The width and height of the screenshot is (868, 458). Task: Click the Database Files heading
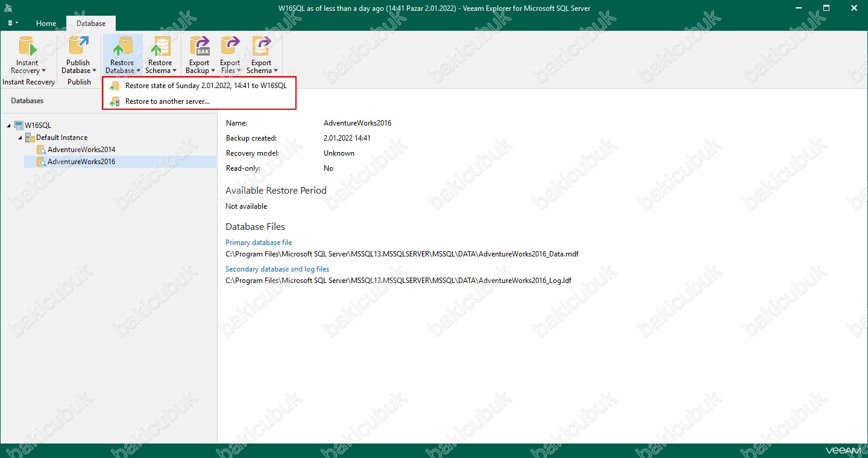pos(255,226)
